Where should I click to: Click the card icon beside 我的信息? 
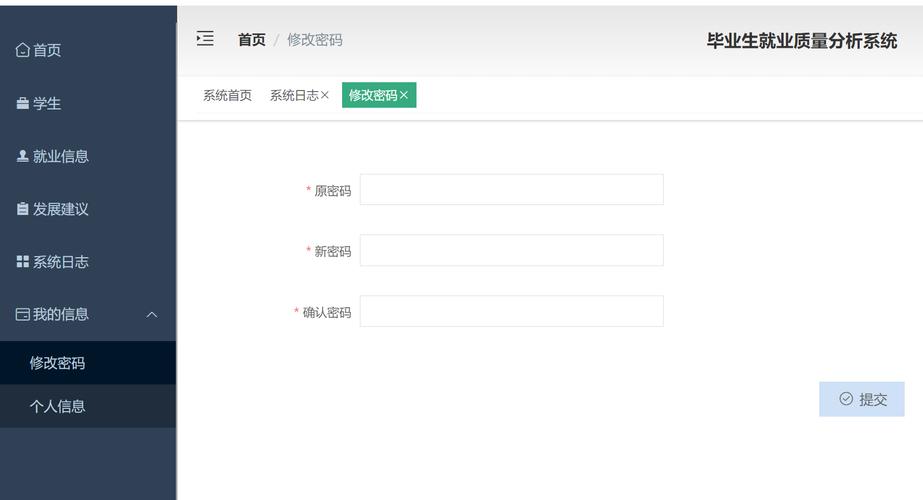click(x=22, y=314)
